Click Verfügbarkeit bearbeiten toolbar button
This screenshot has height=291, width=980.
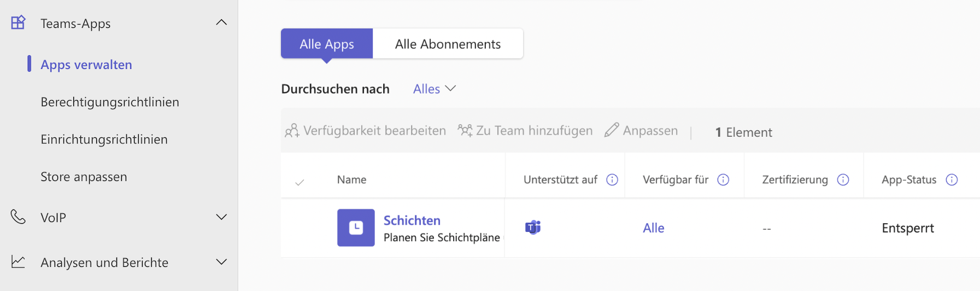tap(366, 130)
